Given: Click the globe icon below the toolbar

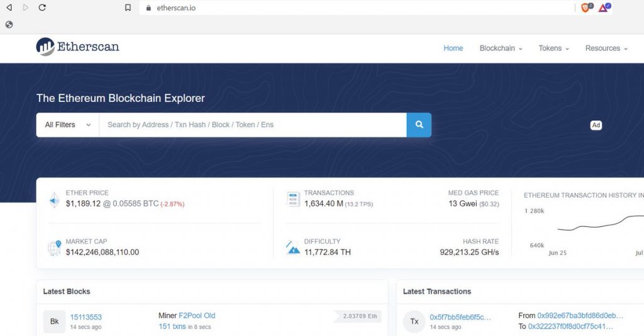Looking at the screenshot, I should (9, 25).
